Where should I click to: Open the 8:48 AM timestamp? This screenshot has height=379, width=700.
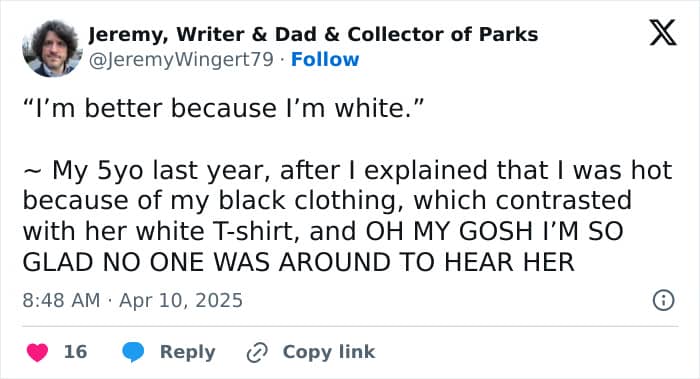[61, 300]
